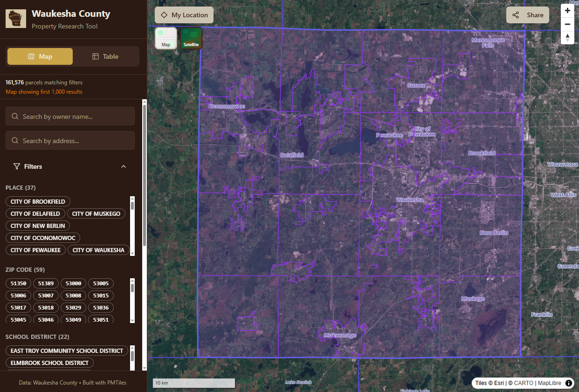
Task: Zoom in on the map
Action: 567,11
